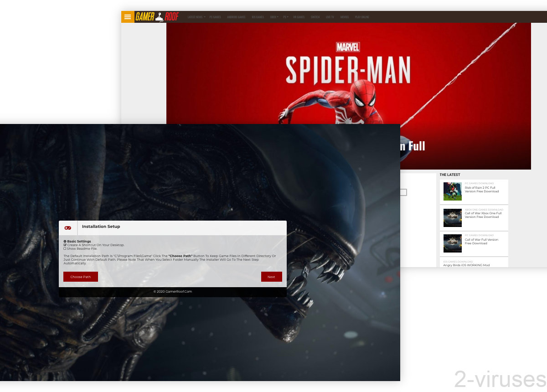Image resolution: width=547 pixels, height=392 pixels.
Task: Enable the Show Readme File checkbox
Action: tap(65, 249)
